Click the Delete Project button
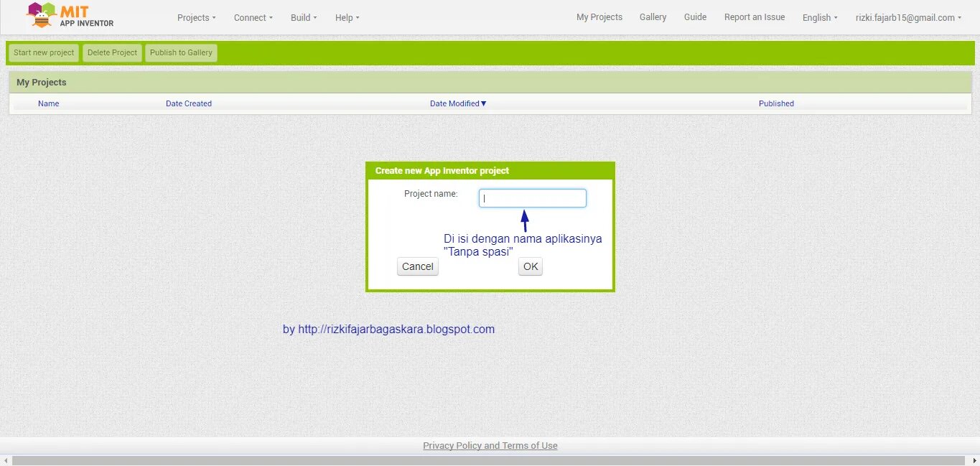Viewport: 980px width, 466px height. pos(112,52)
